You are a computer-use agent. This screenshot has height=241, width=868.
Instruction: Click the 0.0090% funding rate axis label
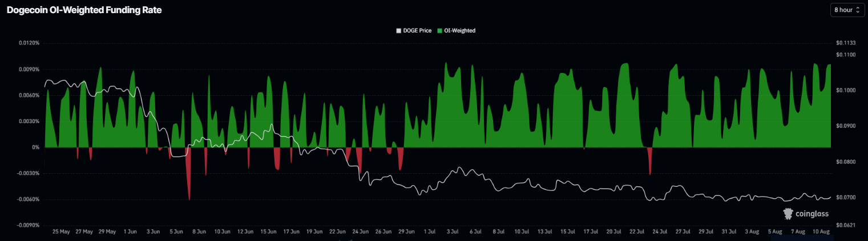(28, 70)
